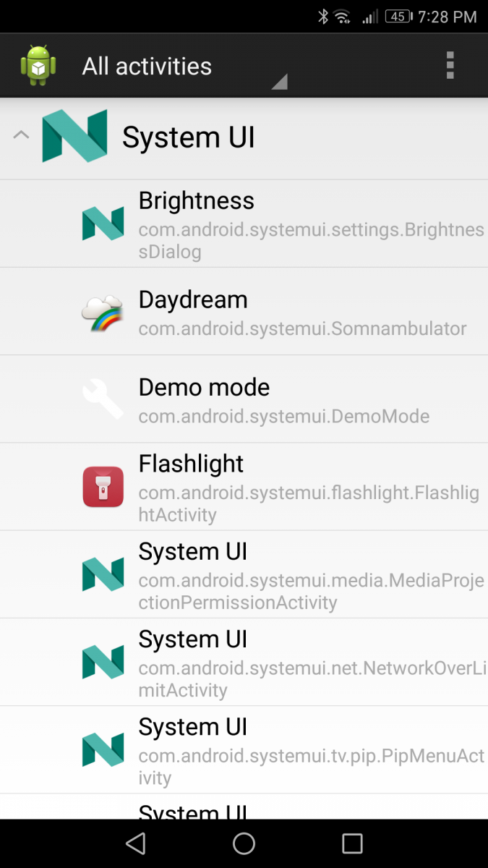Open the overflow menu with three dots

pos(450,65)
